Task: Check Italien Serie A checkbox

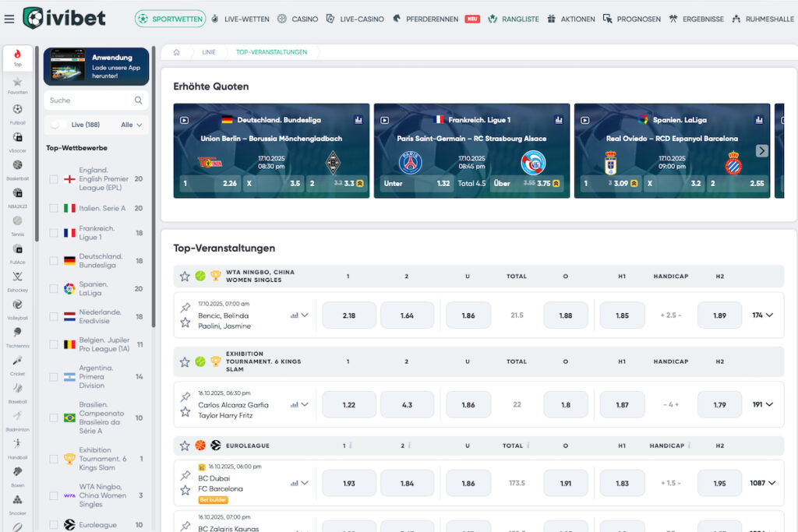Action: pos(54,208)
